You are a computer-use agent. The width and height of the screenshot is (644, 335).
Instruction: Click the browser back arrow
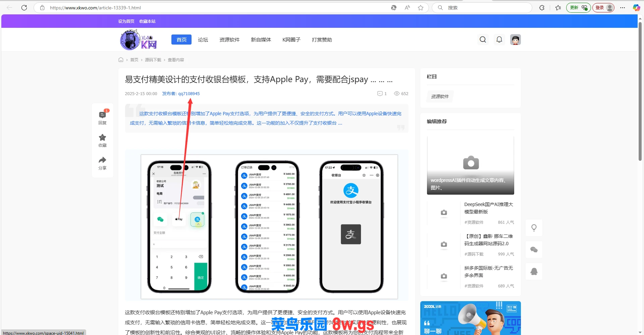pyautogui.click(x=9, y=7)
